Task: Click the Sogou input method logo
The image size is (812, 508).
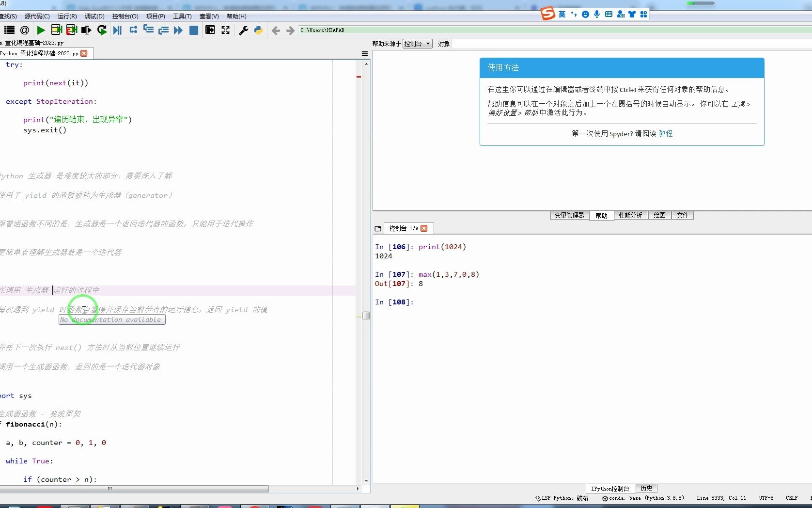Action: click(x=548, y=14)
